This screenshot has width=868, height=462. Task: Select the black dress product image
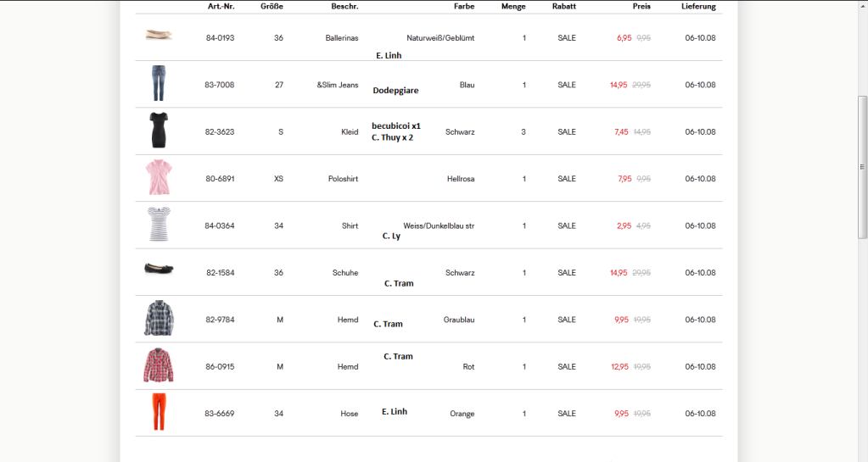(159, 131)
